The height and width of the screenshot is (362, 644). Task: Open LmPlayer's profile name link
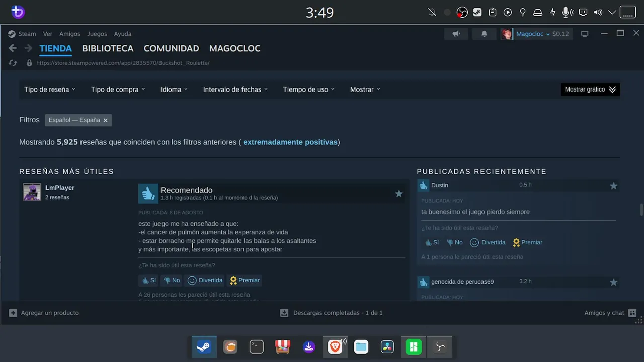point(60,188)
